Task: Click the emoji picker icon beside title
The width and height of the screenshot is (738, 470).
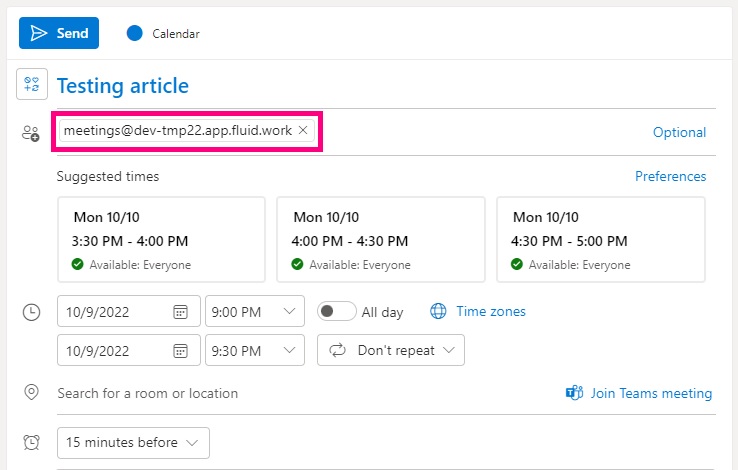Action: (32, 84)
